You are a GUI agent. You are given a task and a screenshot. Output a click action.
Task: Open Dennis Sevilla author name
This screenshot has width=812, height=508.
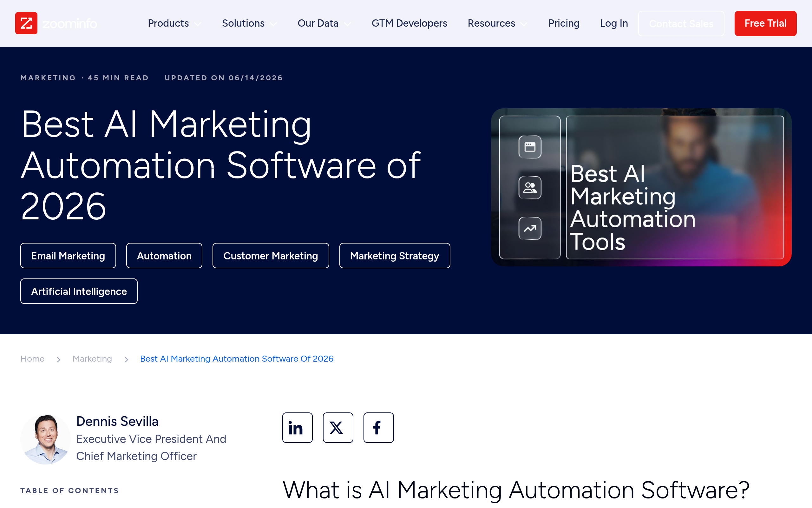(117, 421)
